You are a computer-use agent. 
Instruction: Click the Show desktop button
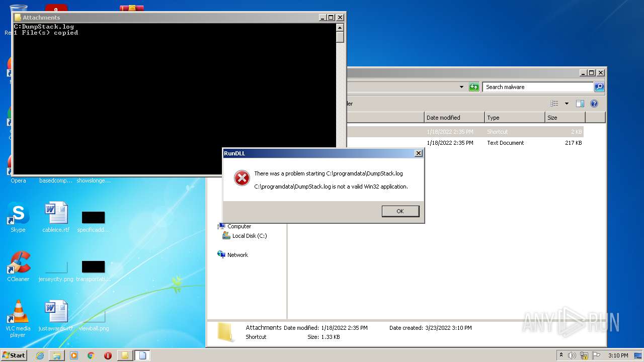click(x=638, y=355)
